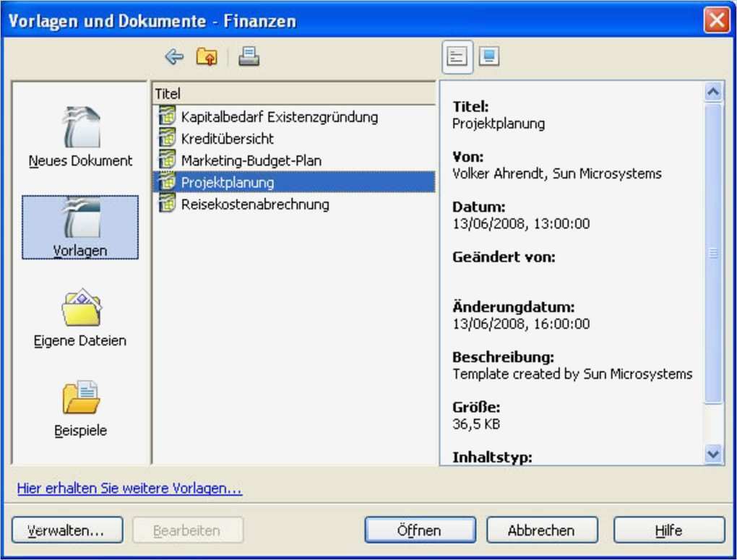Select the Reisekostenabrechnung template

coord(255,204)
